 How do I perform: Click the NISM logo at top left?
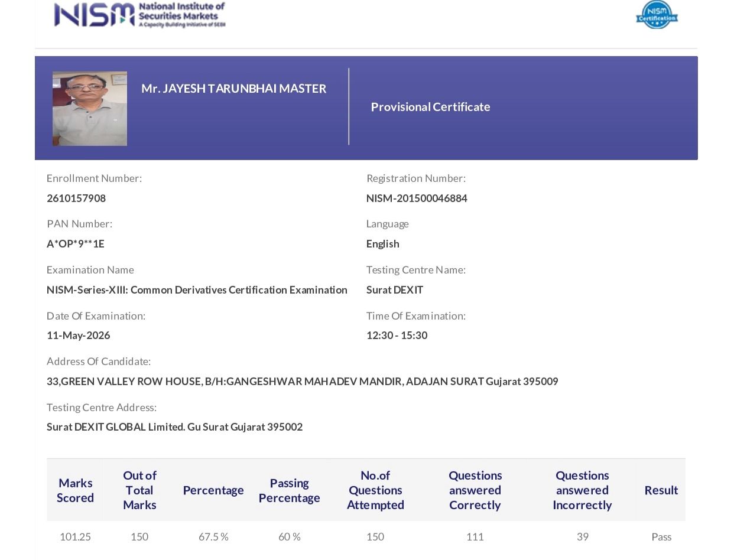tap(139, 15)
